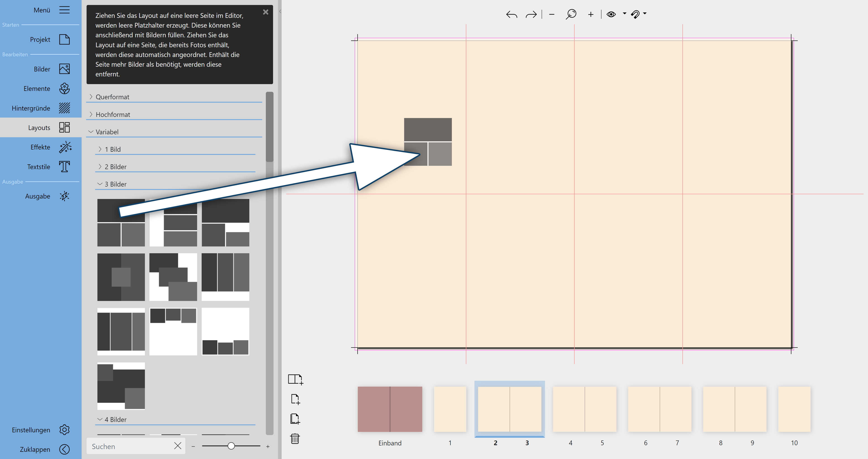The width and height of the screenshot is (868, 459).
Task: Select the Einband cover thumbnail
Action: 390,409
